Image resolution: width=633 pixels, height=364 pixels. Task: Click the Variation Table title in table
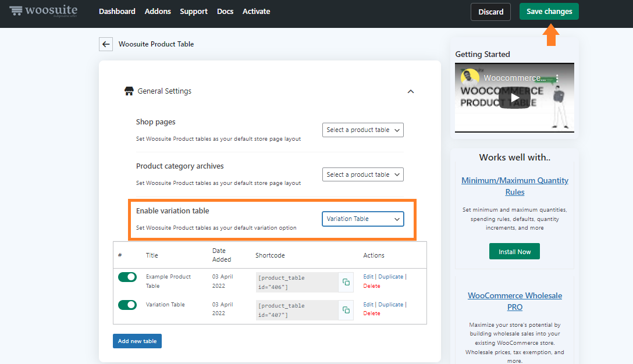click(x=165, y=304)
